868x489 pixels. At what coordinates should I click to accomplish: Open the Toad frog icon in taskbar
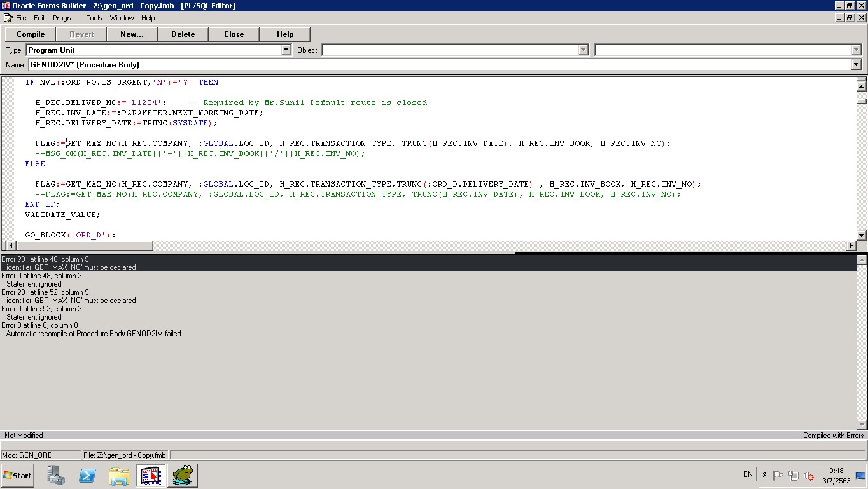(x=182, y=475)
